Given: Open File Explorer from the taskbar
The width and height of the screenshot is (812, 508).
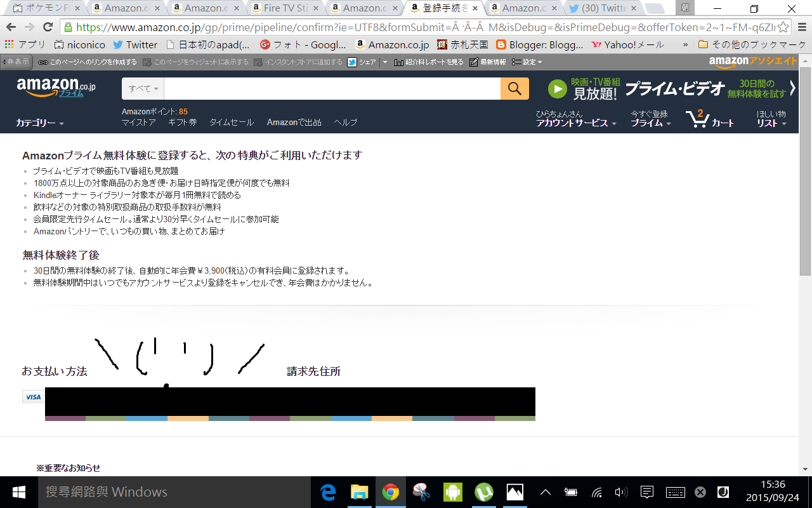Looking at the screenshot, I should click(x=360, y=492).
